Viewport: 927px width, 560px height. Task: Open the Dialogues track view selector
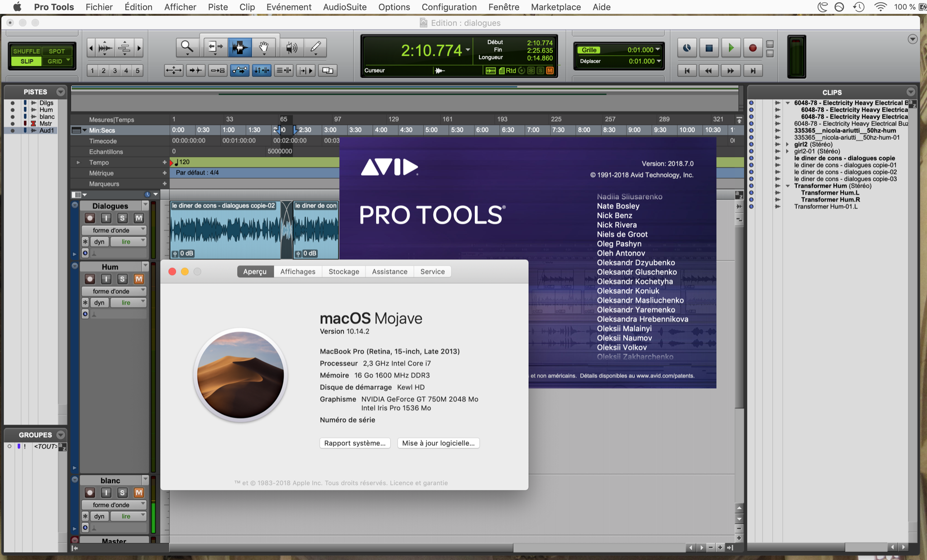(x=114, y=230)
